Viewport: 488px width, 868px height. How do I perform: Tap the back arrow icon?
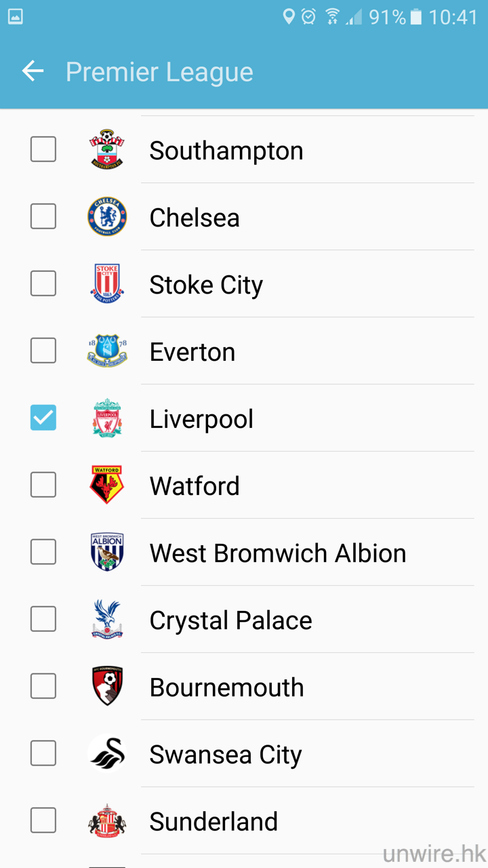33,71
